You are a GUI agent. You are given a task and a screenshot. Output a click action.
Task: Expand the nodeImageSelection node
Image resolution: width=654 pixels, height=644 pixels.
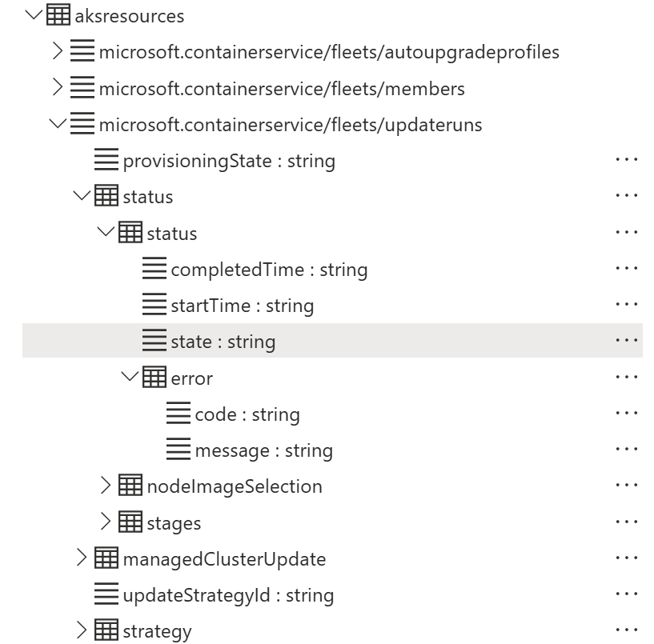tap(105, 486)
